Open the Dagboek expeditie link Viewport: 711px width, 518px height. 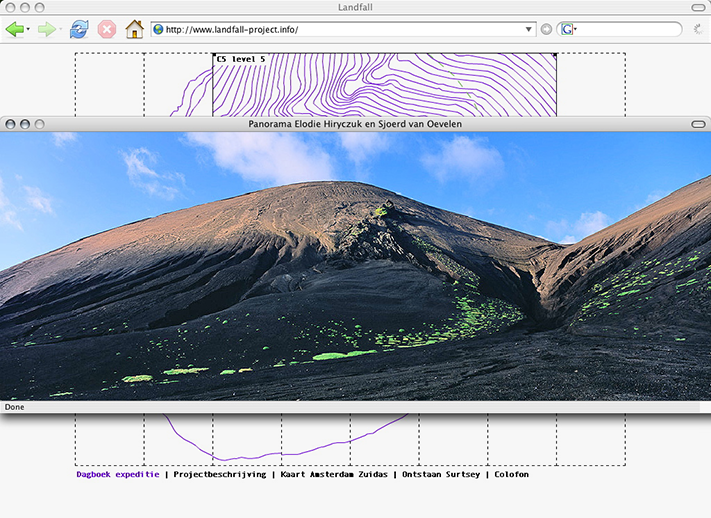(117, 474)
